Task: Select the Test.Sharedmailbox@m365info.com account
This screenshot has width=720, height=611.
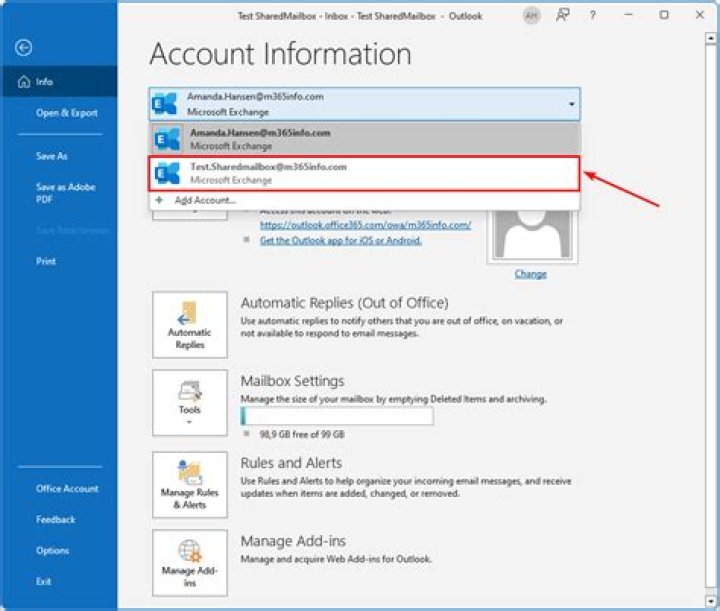Action: coord(365,173)
